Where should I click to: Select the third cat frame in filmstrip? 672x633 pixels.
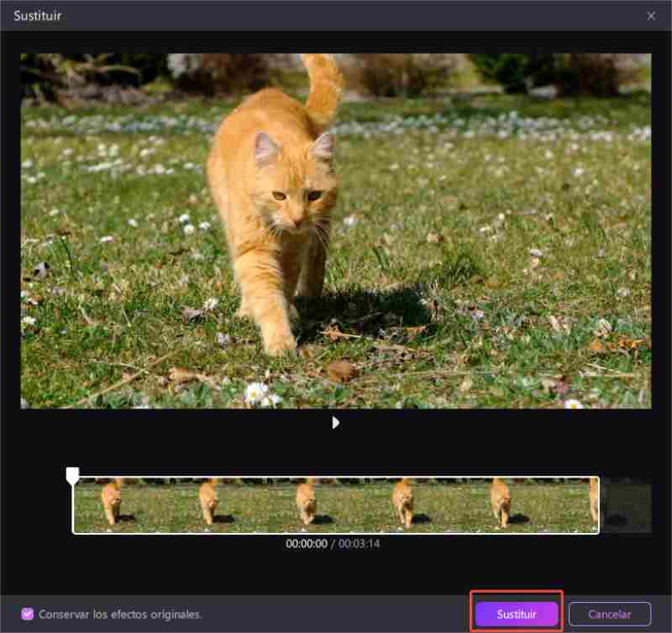tap(307, 504)
